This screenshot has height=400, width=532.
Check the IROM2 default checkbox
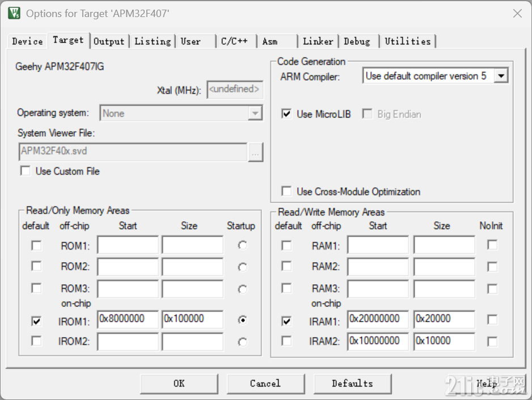click(36, 340)
